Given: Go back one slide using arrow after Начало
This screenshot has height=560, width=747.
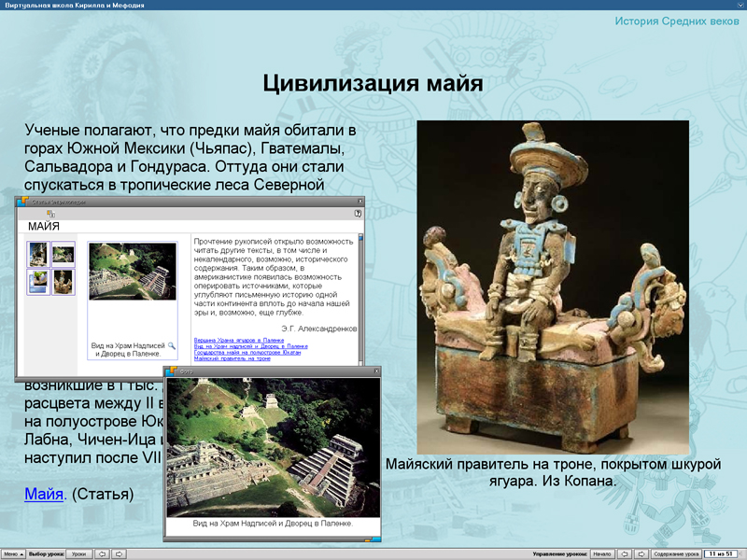Looking at the screenshot, I should pos(624,553).
